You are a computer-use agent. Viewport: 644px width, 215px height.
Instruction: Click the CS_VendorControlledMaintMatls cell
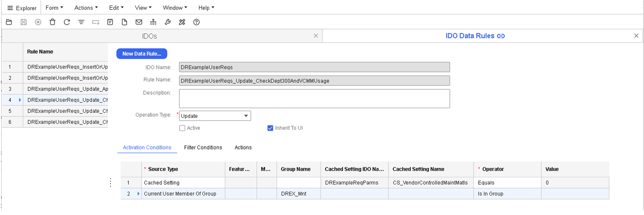tap(431, 183)
